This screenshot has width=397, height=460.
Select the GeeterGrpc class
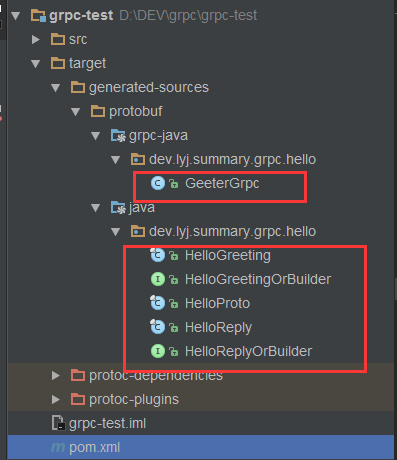222,184
